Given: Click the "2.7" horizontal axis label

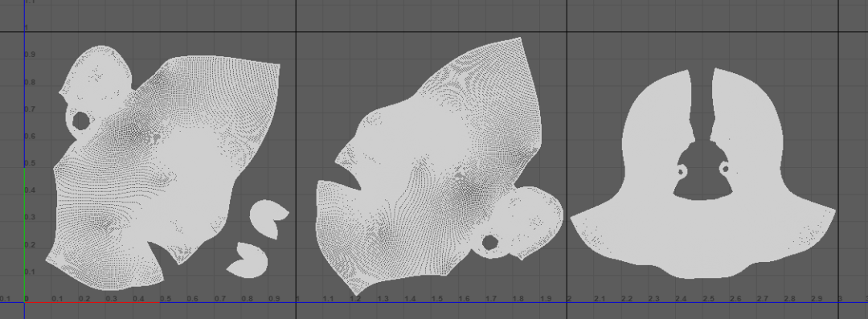Looking at the screenshot, I should (x=762, y=299).
